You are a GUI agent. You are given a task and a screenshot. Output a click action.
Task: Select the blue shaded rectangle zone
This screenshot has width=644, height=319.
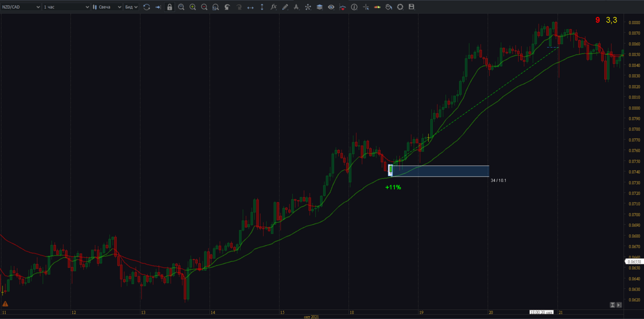coord(441,171)
